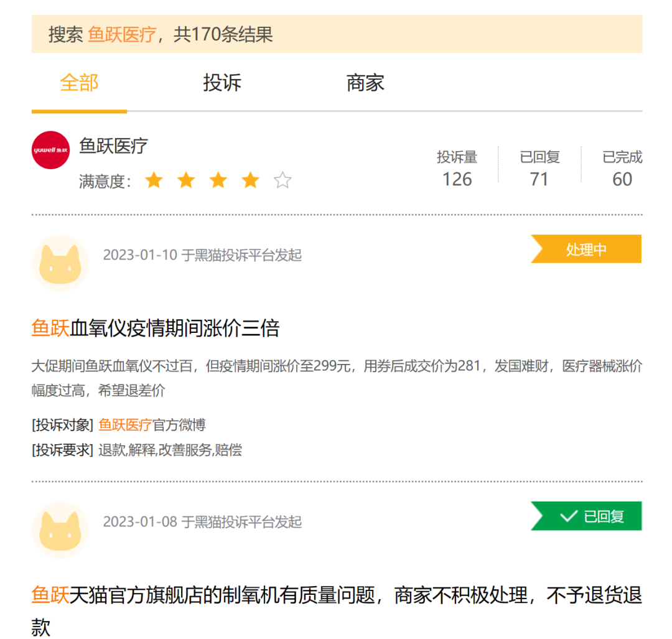Click the 已回复 71 statistic

pos(539,169)
